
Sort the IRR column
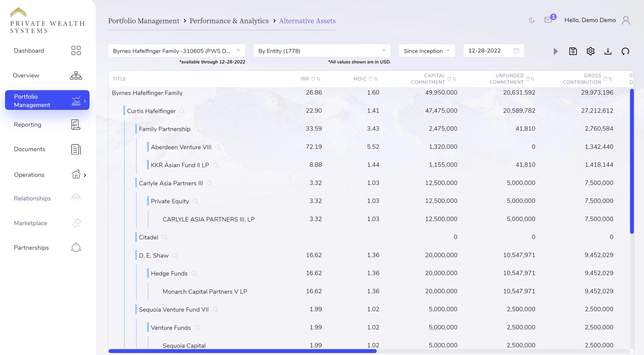click(x=319, y=79)
